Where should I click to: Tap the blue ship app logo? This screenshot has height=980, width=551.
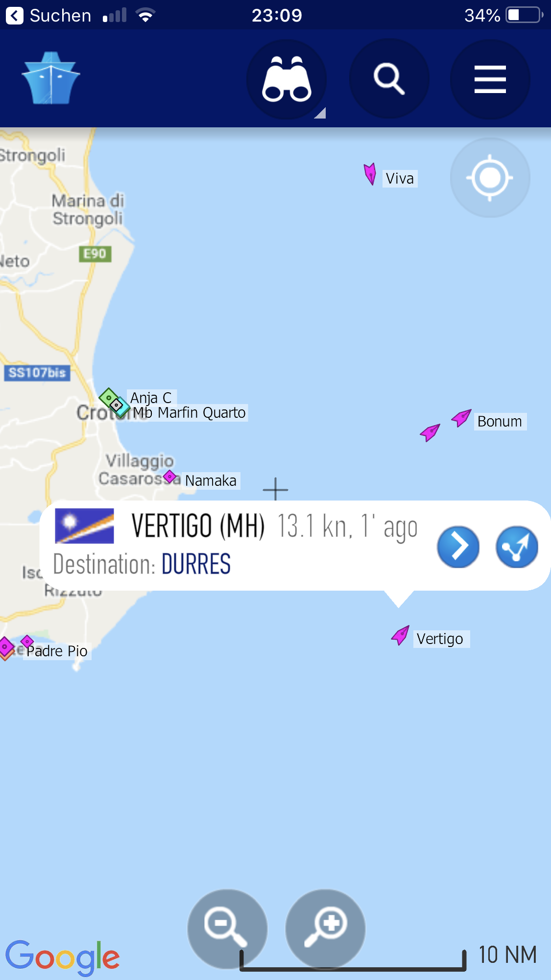51,78
